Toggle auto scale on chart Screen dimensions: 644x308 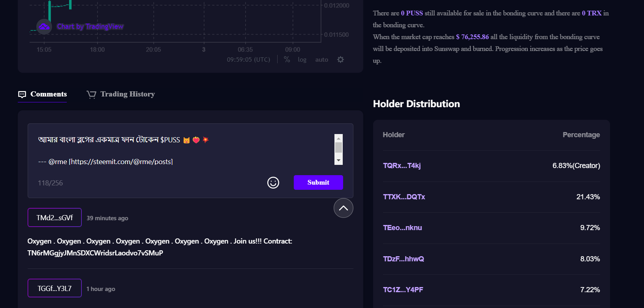coord(321,60)
